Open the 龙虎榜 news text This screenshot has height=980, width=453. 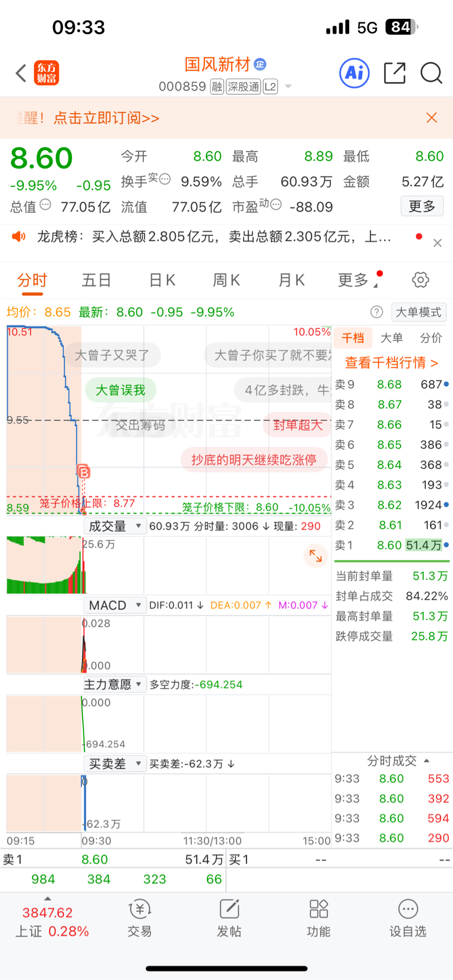214,236
